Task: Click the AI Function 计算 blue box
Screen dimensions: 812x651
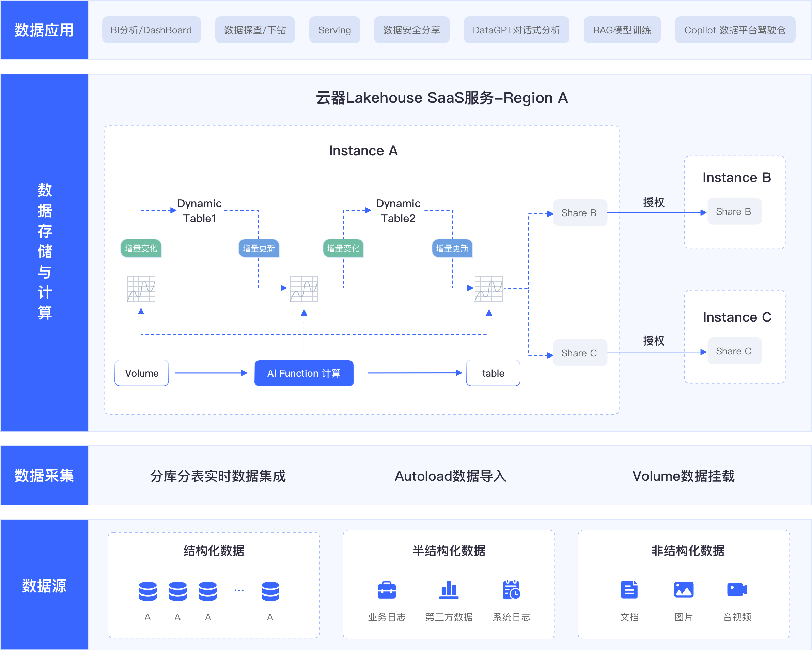Action: (304, 373)
